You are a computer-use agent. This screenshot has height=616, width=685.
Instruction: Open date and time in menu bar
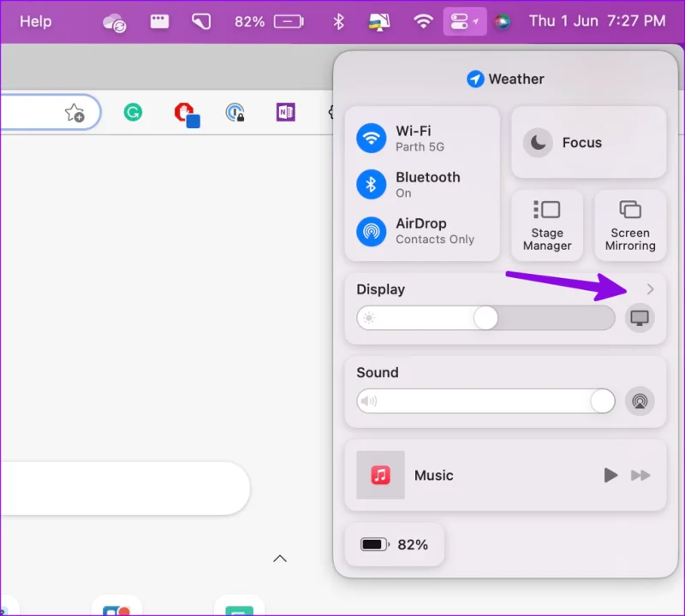click(x=597, y=21)
